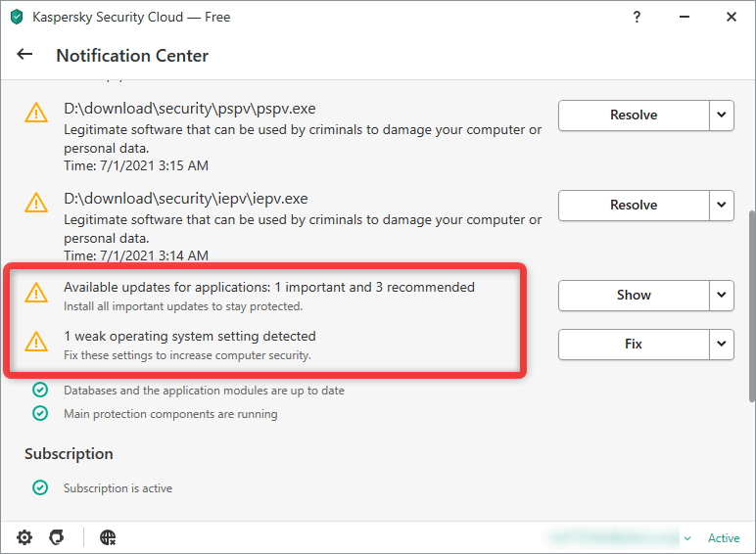Screen dimensions: 756x554
Task: Click green check beside databases up to date
Action: coord(40,390)
